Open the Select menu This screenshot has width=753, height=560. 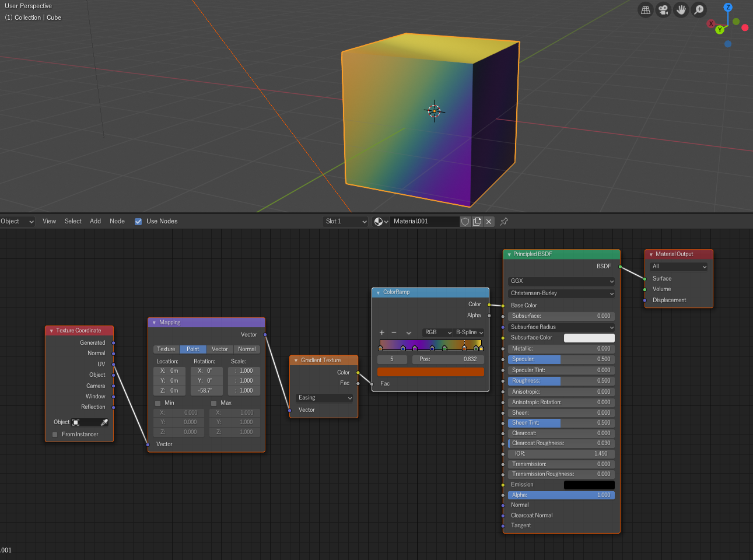pyautogui.click(x=73, y=222)
